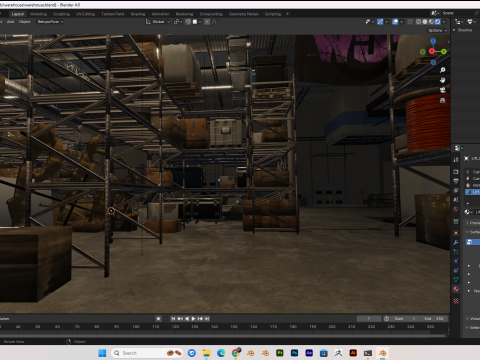Jump to the timeline start frame

[x=173, y=319]
